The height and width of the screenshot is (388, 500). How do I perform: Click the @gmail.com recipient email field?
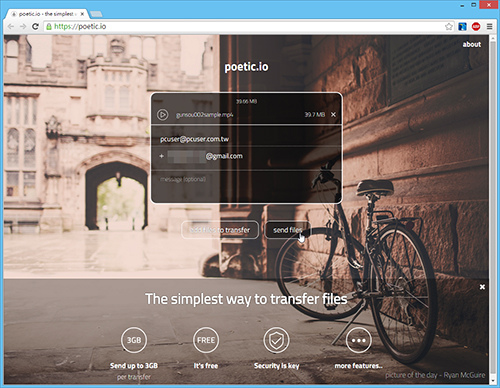tap(247, 156)
